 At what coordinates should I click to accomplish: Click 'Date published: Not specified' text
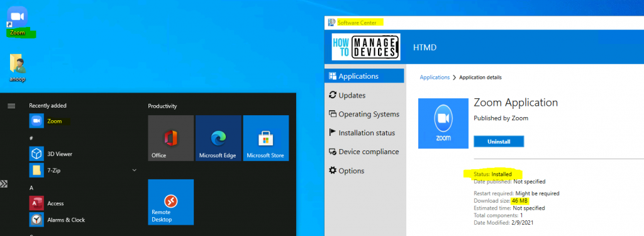(x=509, y=181)
